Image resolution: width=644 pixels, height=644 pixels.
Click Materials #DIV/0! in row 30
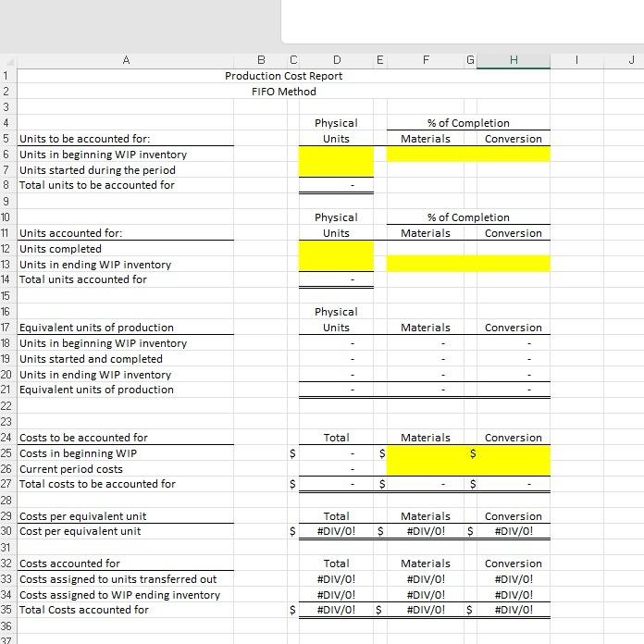(x=426, y=531)
